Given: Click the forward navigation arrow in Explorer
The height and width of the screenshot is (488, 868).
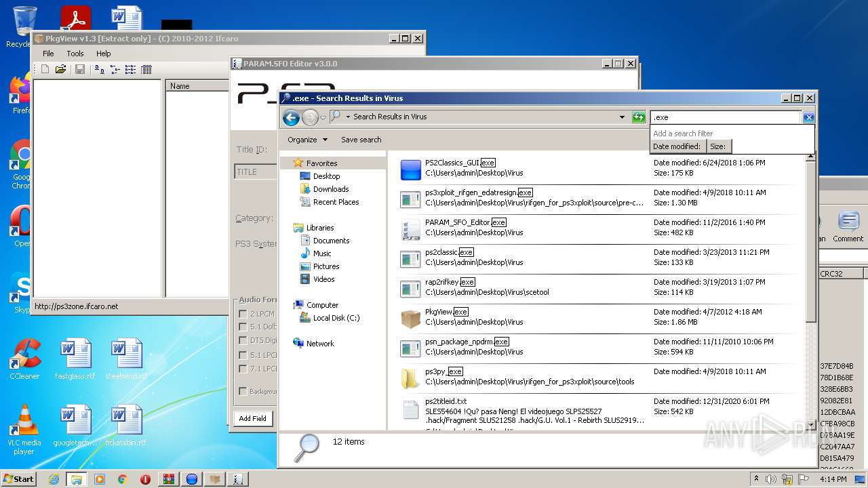Looking at the screenshot, I should [x=310, y=117].
